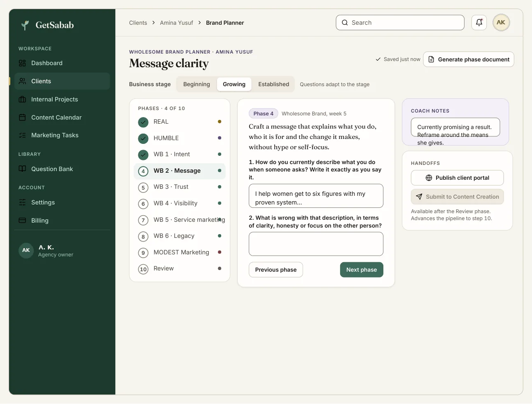This screenshot has height=404, width=532.
Task: Edit the answer to question 1
Action: click(x=316, y=196)
